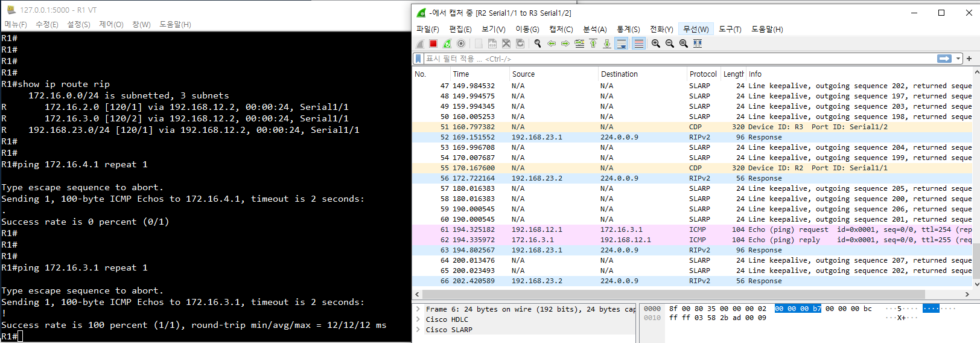Viewport: 980px width, 343px height.
Task: Open Wireshark 무선(W) menu
Action: 696,29
